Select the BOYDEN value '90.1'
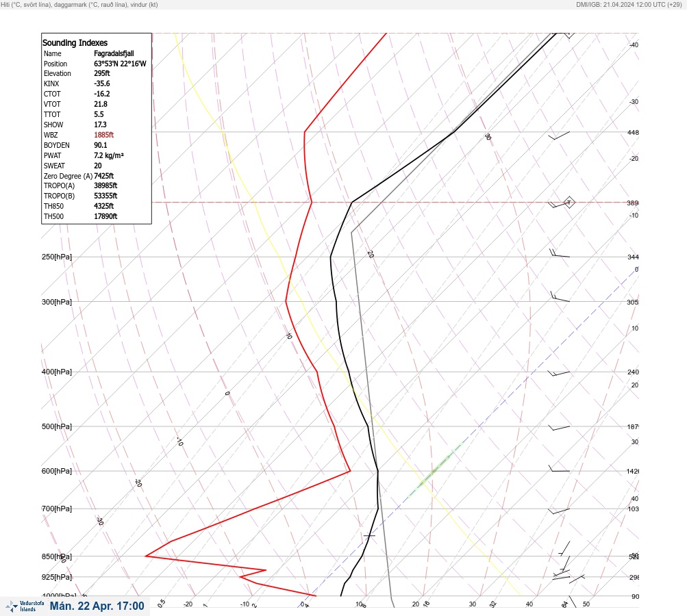Image resolution: width=687 pixels, height=616 pixels. click(101, 145)
